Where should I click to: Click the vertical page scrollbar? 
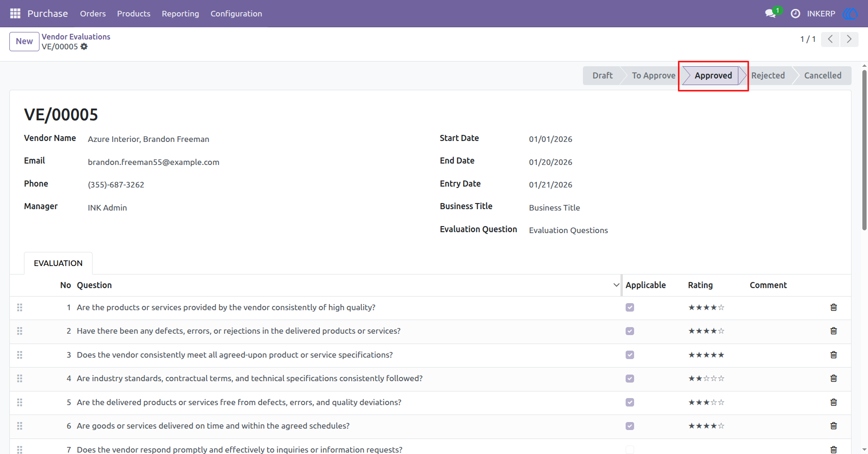tap(864, 150)
